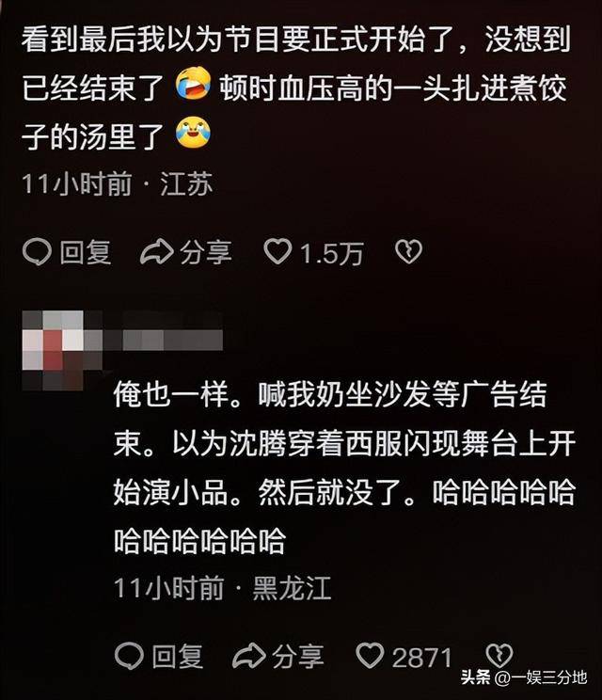The image size is (602, 700).
Task: Tap the broken heart on the 黑龙江 reply
Action: pos(499,656)
